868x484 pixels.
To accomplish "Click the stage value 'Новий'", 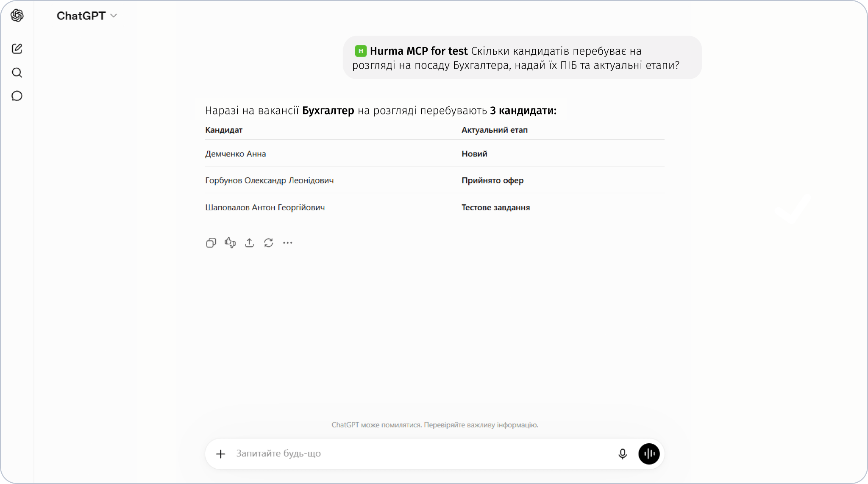I will point(474,154).
